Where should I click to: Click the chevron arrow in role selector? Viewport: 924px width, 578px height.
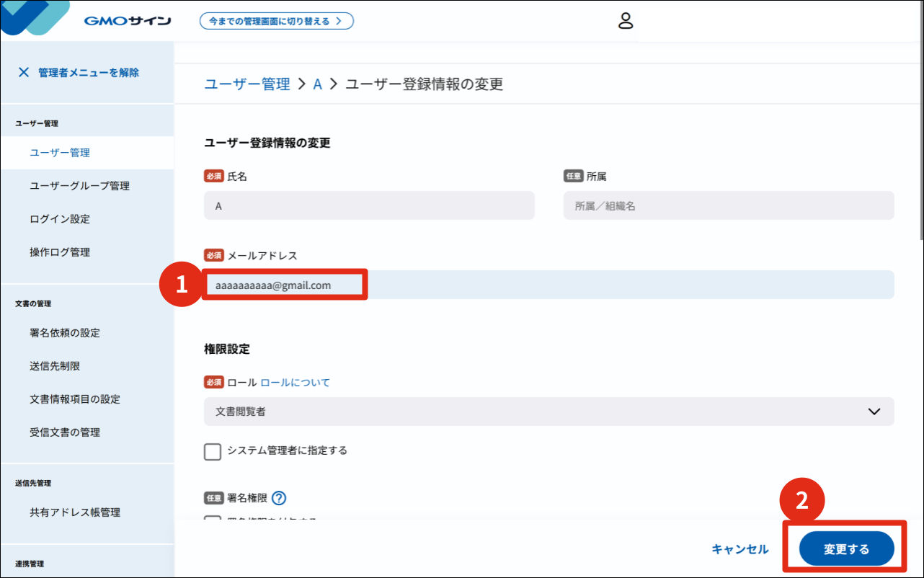pos(874,412)
